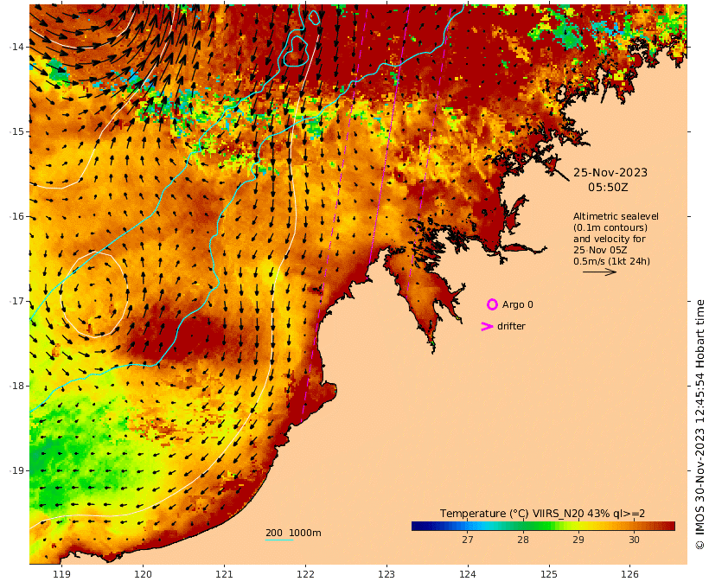Viewport: 709px width, 588px height.
Task: Click the latitude axis label '-17'
Action: (17, 301)
